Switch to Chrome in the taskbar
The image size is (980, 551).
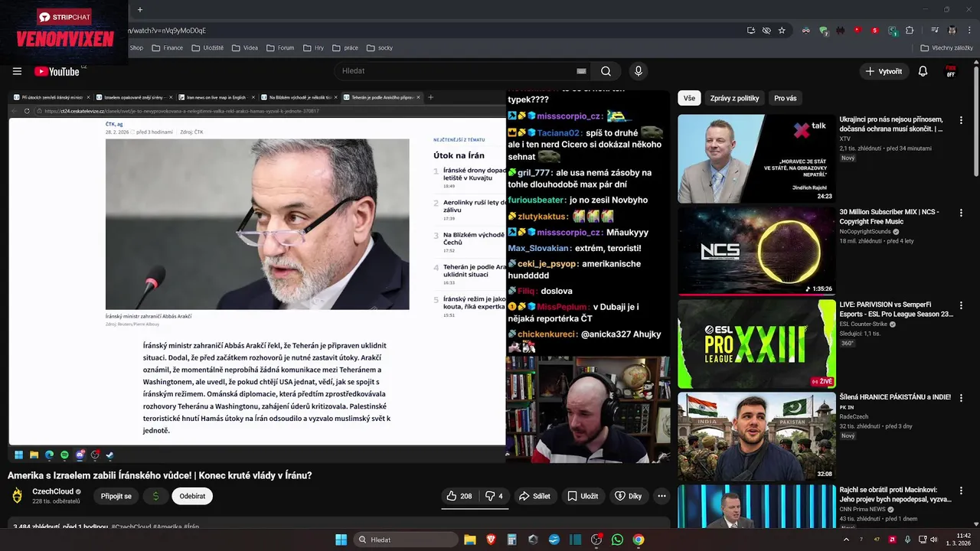tap(639, 540)
